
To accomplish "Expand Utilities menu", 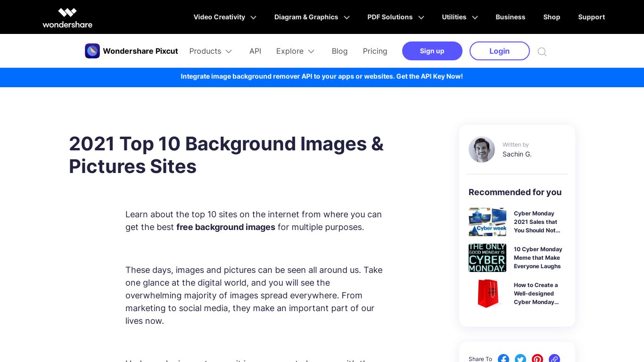I will pyautogui.click(x=460, y=17).
